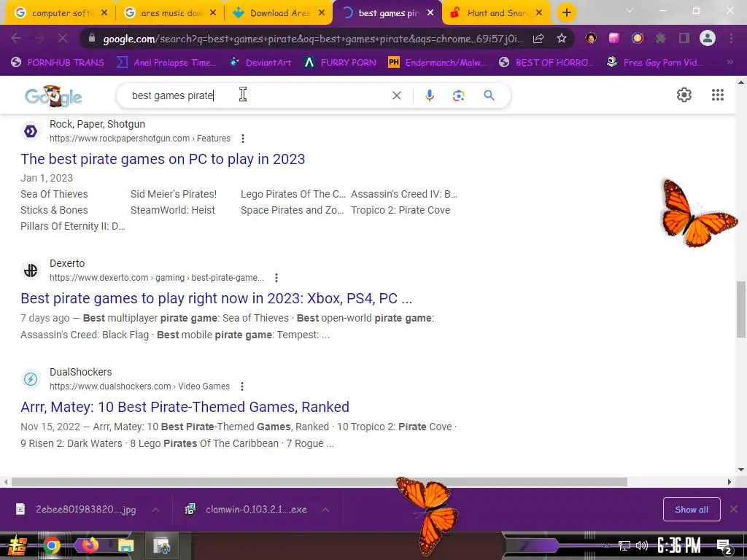Close the downloads bar
This screenshot has width=747, height=560.
[734, 509]
